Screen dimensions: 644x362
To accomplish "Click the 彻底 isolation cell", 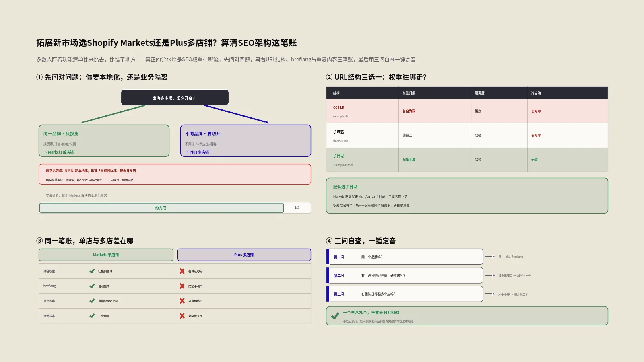I will [478, 111].
